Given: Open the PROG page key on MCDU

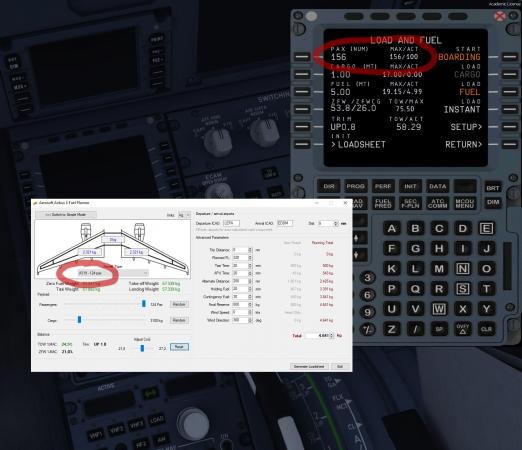Looking at the screenshot, I should [x=355, y=186].
